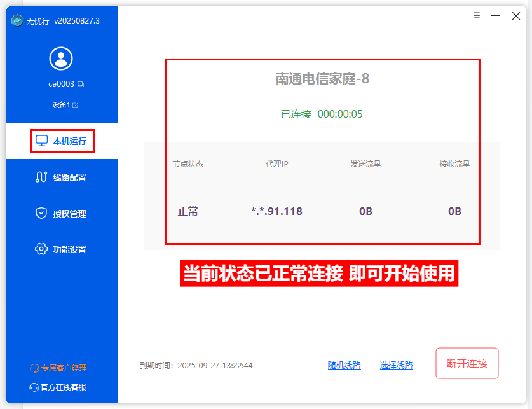Click the 选择线路 link
This screenshot has height=409, width=532.
click(x=396, y=365)
